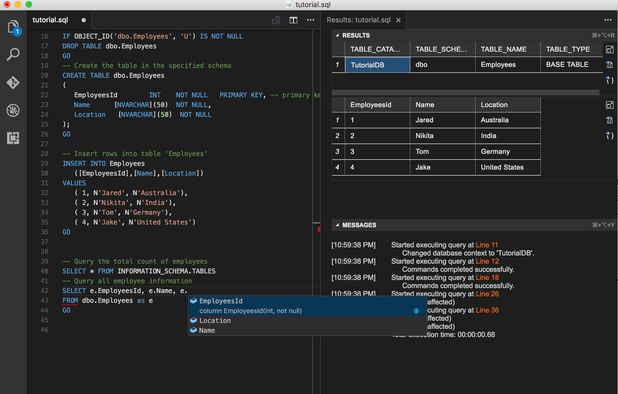Open more actions menu for Results pane
The height and width of the screenshot is (394, 618).
click(608, 20)
